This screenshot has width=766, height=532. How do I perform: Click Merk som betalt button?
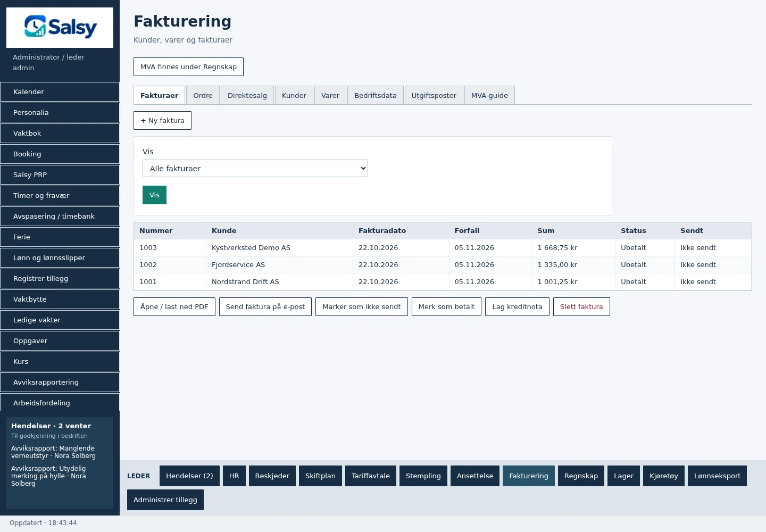(446, 307)
